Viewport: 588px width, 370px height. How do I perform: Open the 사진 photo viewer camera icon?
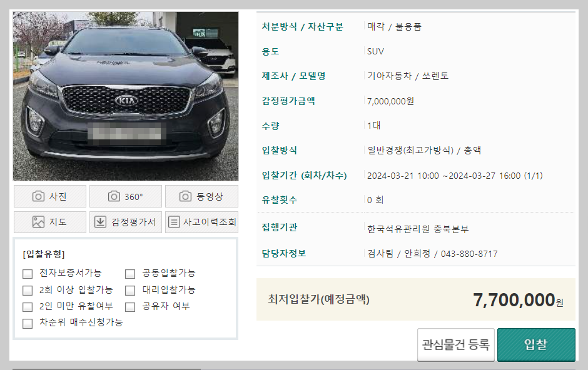39,196
